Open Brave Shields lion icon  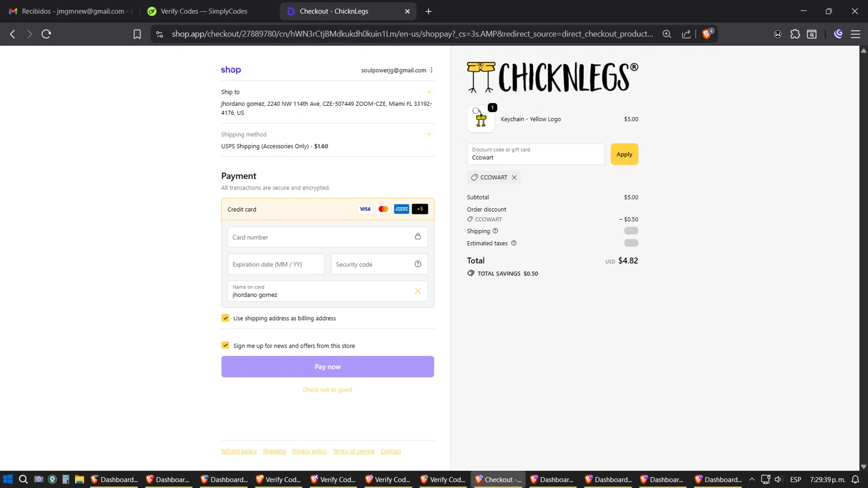click(707, 34)
